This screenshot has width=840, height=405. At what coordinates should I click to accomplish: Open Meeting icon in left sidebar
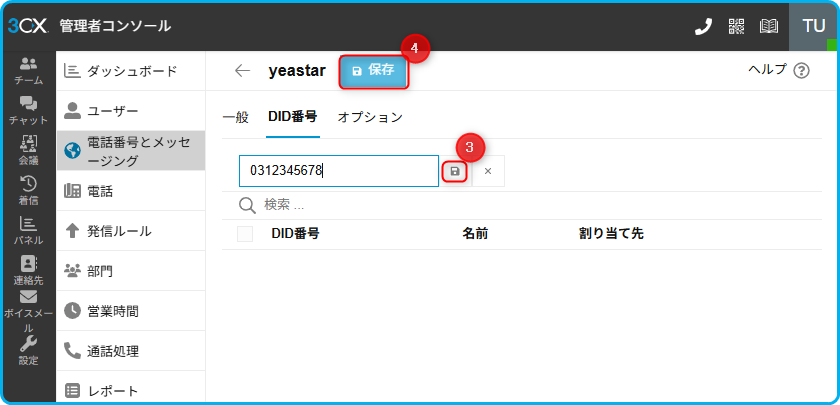coord(28,150)
